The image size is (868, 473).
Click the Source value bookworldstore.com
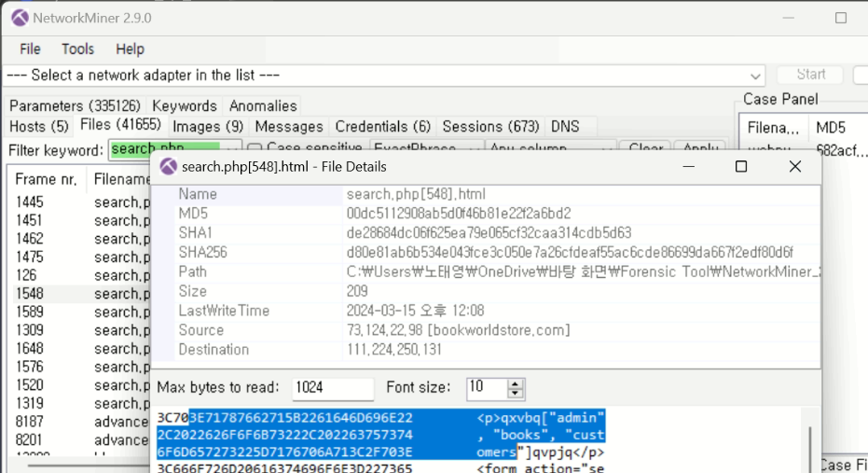[x=458, y=330]
